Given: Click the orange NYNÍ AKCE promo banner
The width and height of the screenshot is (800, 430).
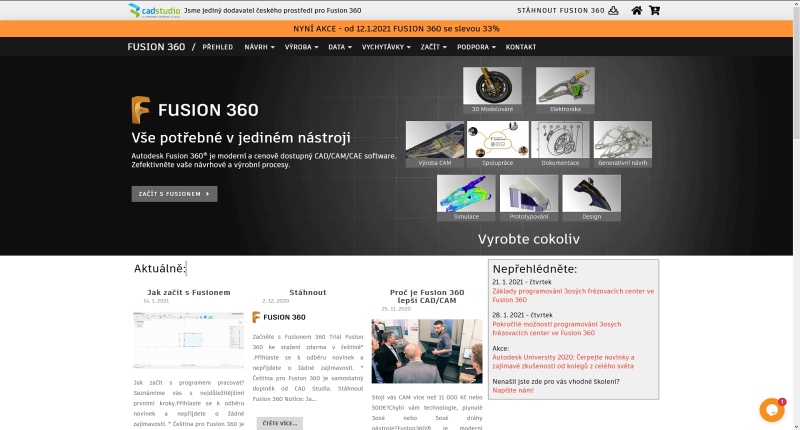Looking at the screenshot, I should [396, 29].
